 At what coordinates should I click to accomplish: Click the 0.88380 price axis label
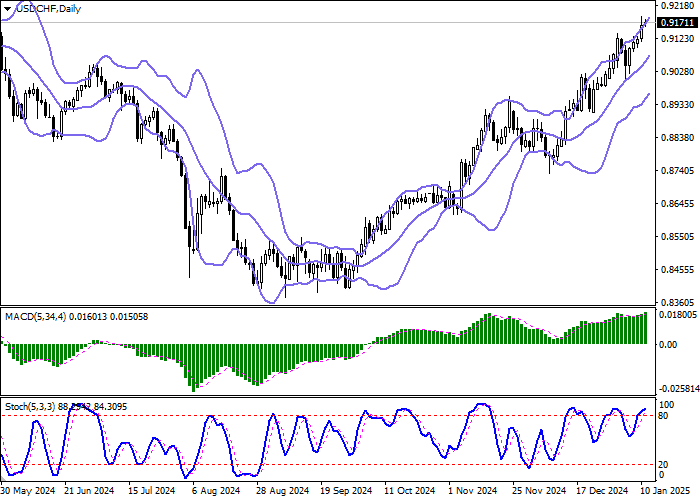click(677, 138)
